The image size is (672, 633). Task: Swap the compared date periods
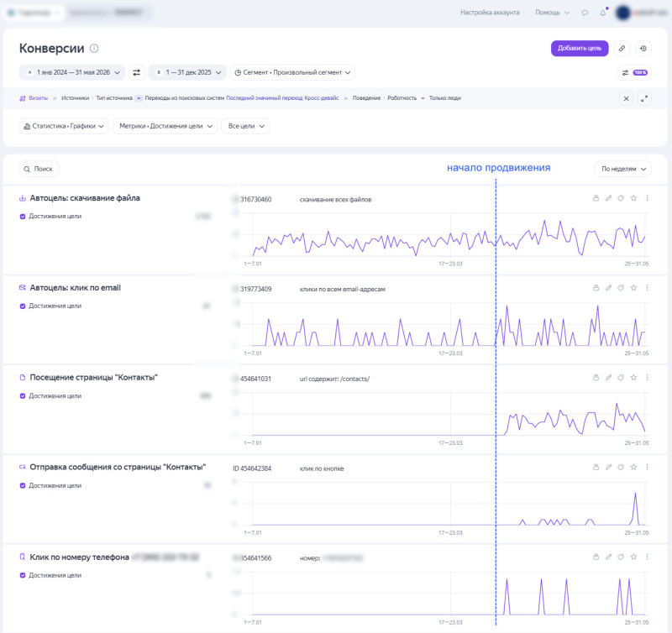coord(136,72)
